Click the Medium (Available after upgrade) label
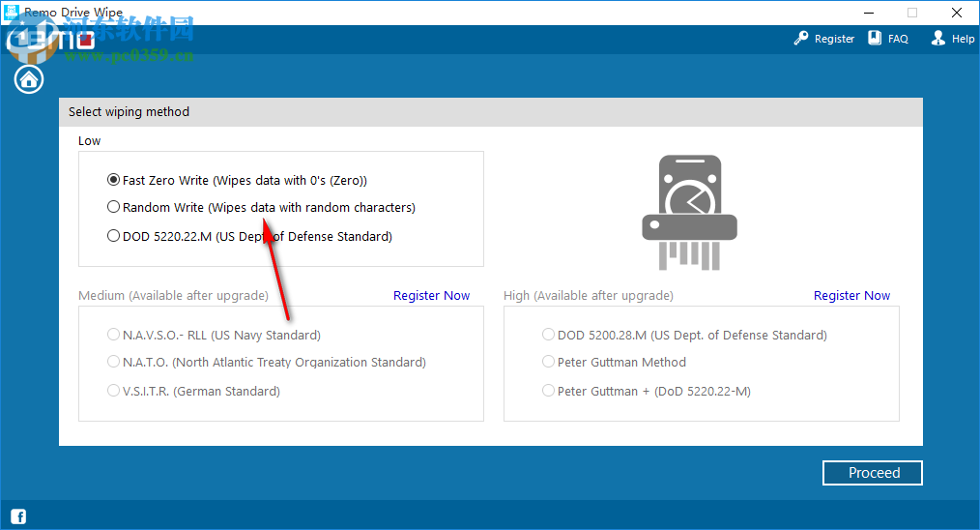 click(173, 295)
